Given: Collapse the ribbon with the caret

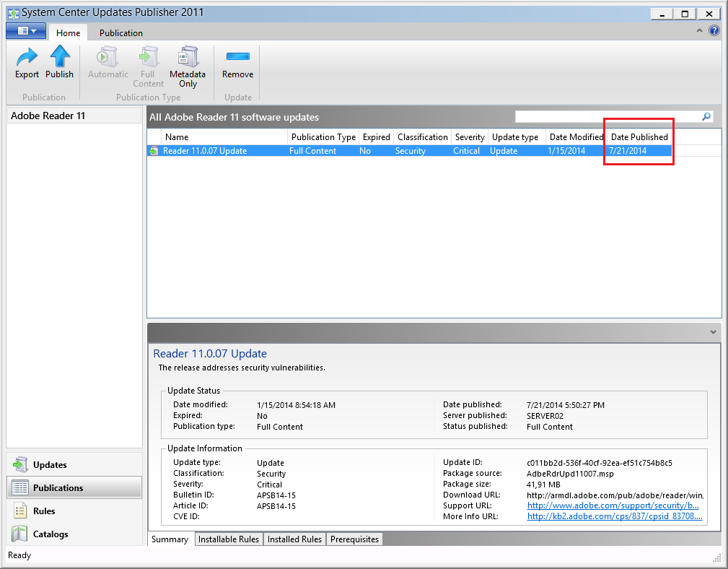Looking at the screenshot, I should [699, 30].
